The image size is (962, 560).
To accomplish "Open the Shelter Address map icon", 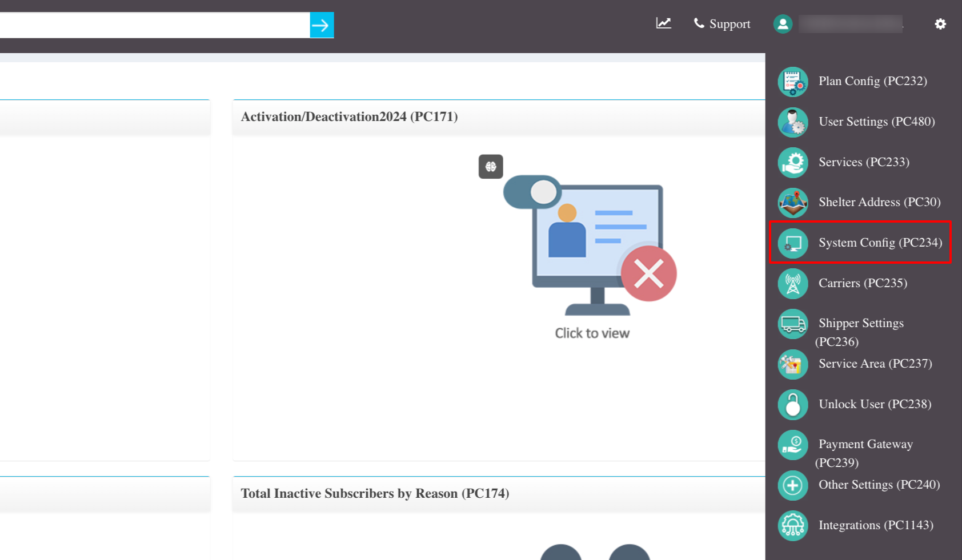I will tap(792, 203).
